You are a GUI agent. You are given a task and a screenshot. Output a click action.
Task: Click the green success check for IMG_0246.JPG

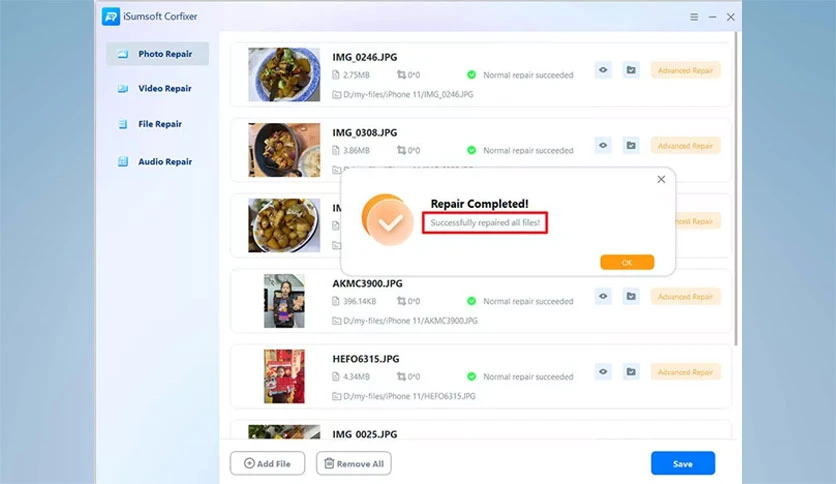pyautogui.click(x=471, y=75)
